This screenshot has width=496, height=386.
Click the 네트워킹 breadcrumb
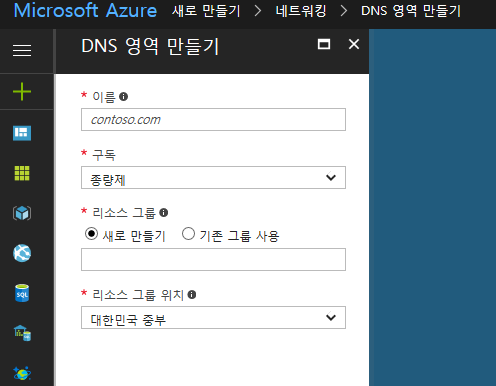(x=301, y=11)
